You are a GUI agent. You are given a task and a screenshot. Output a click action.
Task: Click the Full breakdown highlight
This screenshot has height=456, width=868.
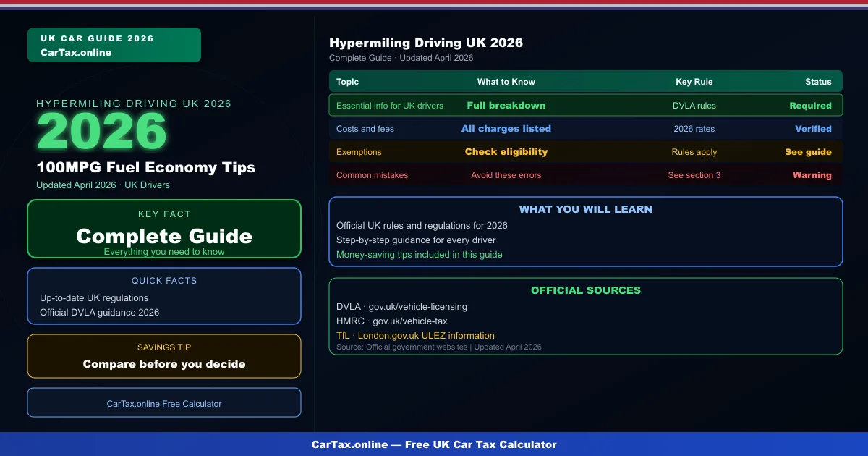[506, 105]
